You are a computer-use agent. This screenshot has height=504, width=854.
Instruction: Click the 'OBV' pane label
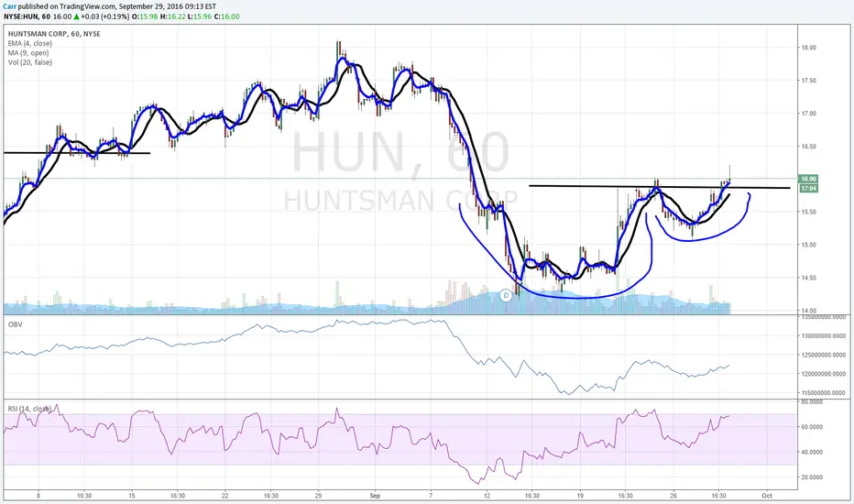(15, 324)
